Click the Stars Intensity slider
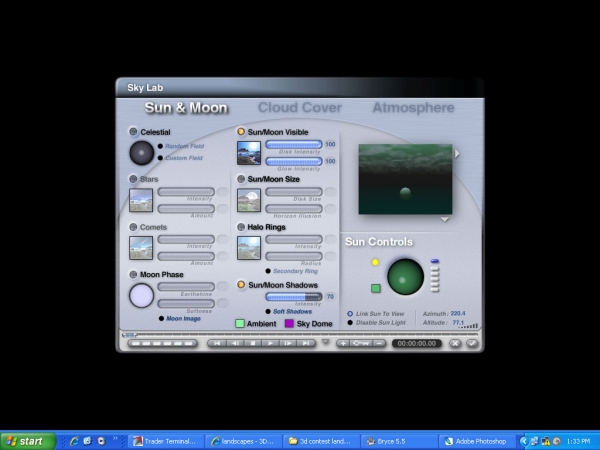 click(186, 191)
